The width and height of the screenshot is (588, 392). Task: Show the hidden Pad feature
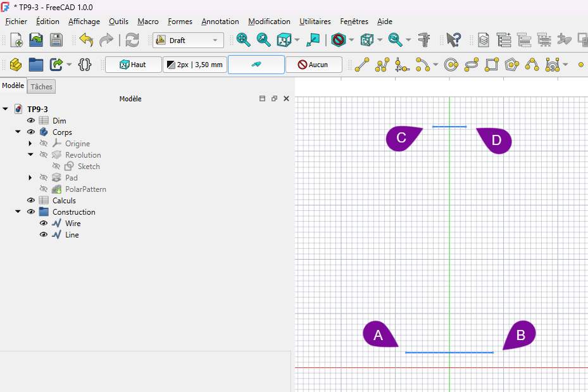tap(44, 178)
